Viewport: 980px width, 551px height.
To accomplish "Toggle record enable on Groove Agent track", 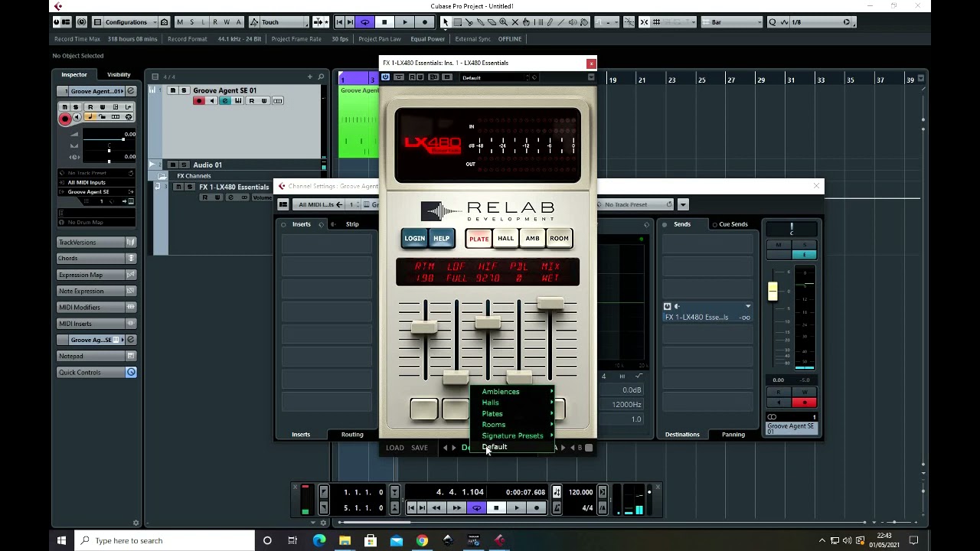I will click(199, 101).
